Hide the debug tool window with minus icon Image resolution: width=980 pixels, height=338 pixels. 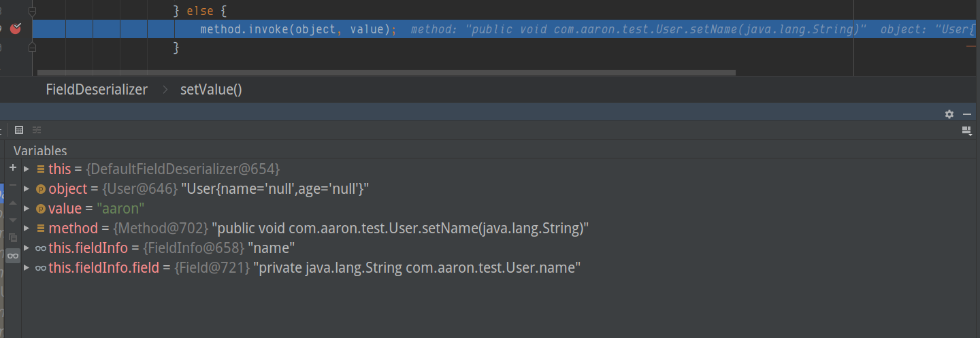(x=966, y=114)
